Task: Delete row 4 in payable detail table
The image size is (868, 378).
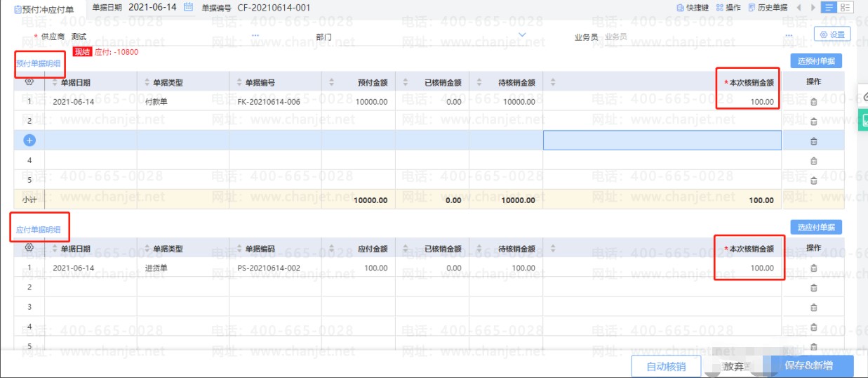Action: tap(814, 327)
